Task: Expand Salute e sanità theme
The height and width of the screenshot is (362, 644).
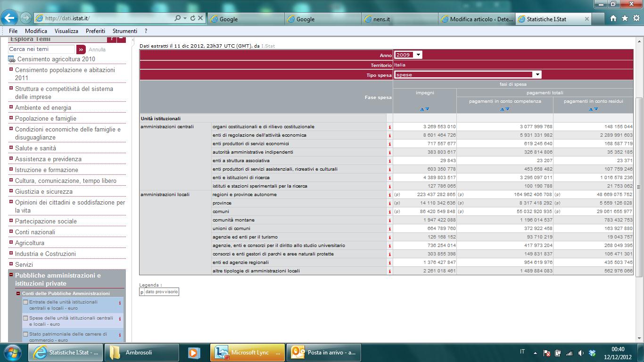Action: click(x=11, y=148)
